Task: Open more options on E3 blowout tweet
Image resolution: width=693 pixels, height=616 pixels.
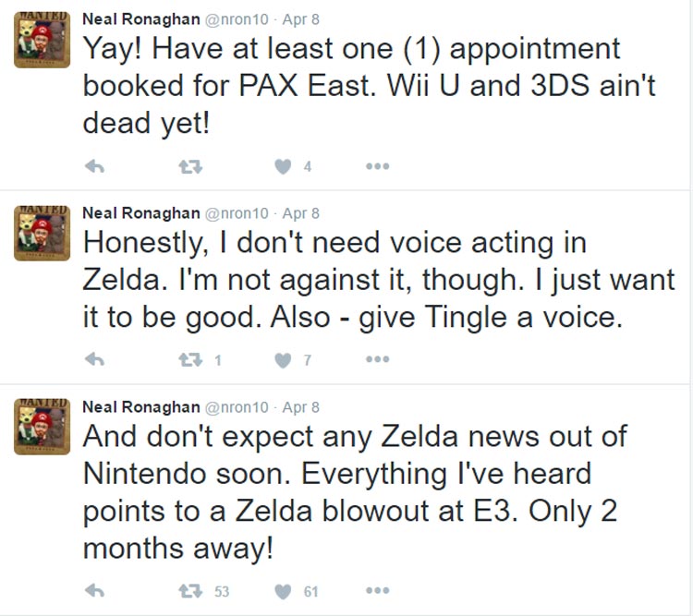Action: point(377,590)
